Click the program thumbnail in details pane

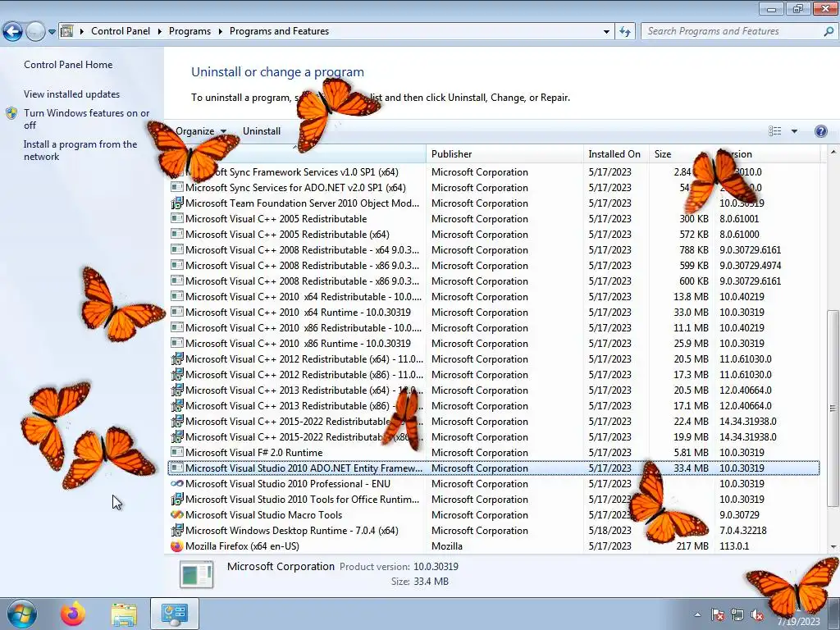coord(196,573)
